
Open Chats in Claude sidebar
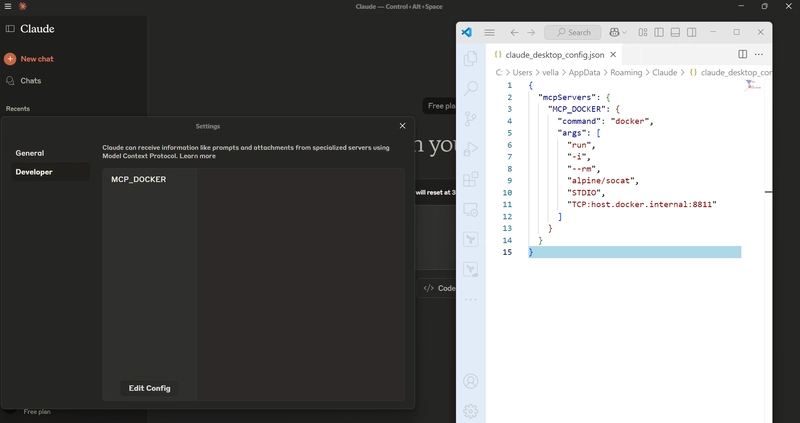click(23, 81)
